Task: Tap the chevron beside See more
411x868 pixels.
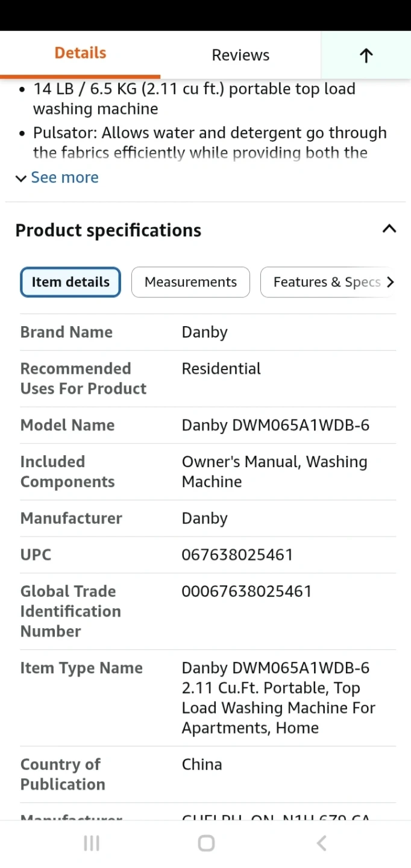Action: pos(21,178)
